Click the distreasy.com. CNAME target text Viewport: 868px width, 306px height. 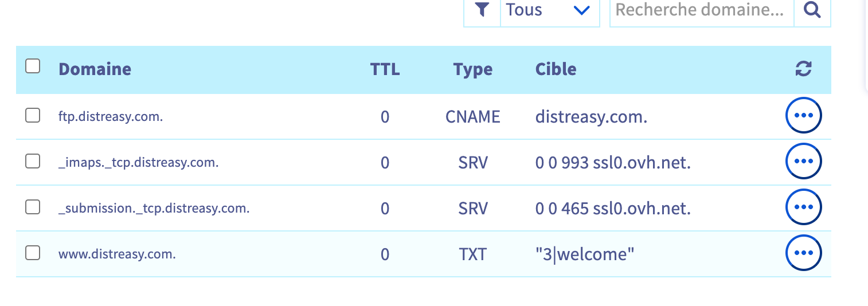point(591,117)
